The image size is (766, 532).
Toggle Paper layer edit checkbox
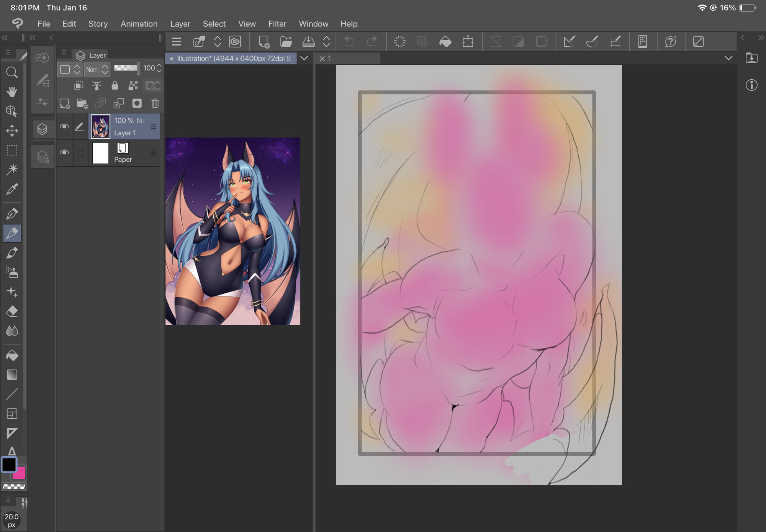(x=81, y=153)
